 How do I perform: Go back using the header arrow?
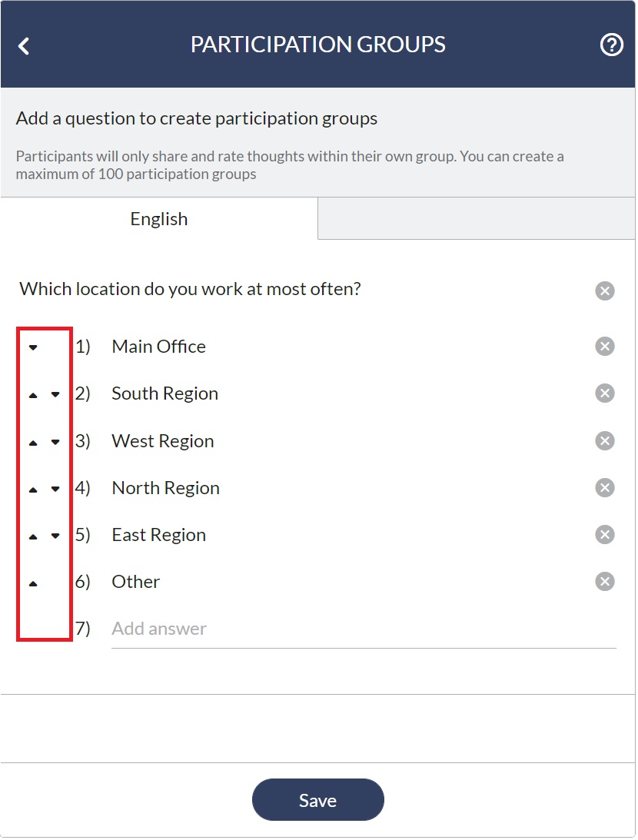pos(24,46)
